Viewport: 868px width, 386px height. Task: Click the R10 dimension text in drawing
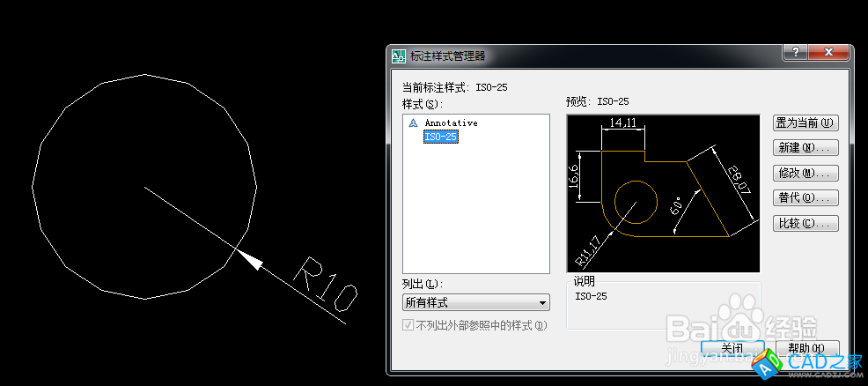point(324,286)
